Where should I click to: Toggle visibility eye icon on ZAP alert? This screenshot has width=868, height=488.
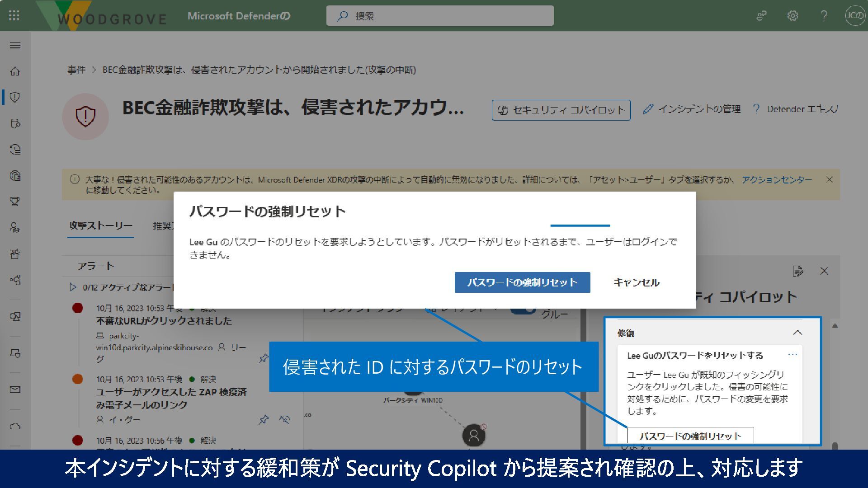[284, 420]
